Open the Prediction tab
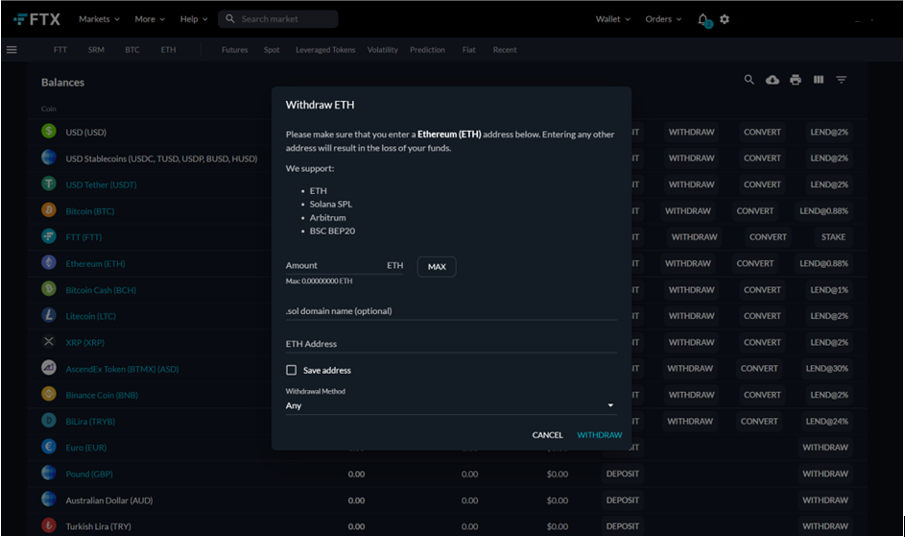905x538 pixels. click(x=428, y=50)
